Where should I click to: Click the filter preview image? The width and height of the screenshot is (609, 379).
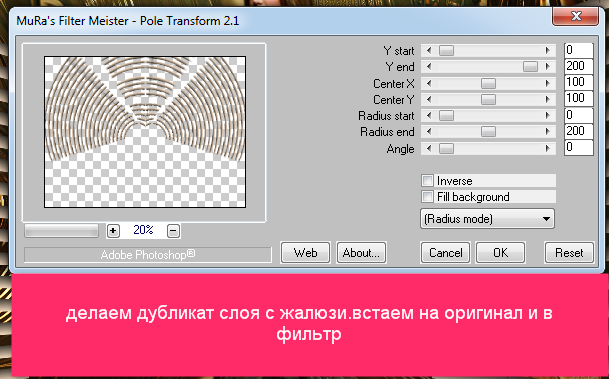pyautogui.click(x=145, y=132)
